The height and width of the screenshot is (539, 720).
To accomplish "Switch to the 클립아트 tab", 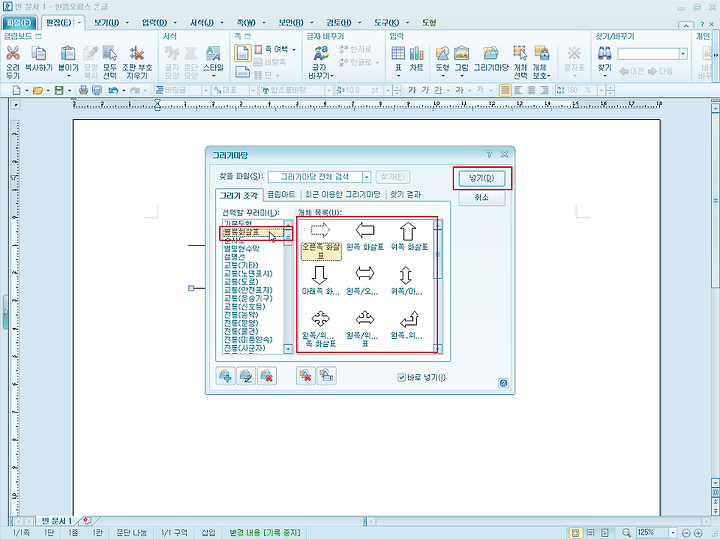I will point(281,195).
